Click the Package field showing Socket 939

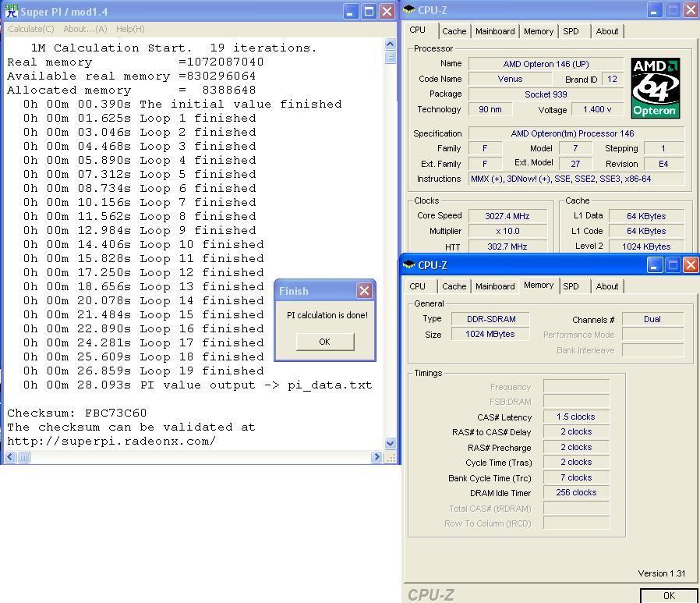546,94
